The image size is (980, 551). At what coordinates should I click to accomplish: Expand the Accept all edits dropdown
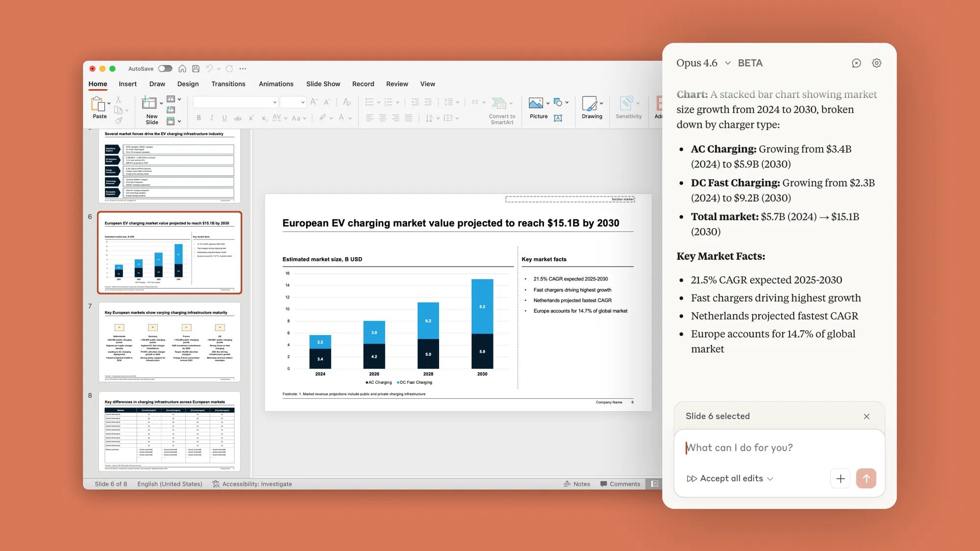click(x=770, y=479)
